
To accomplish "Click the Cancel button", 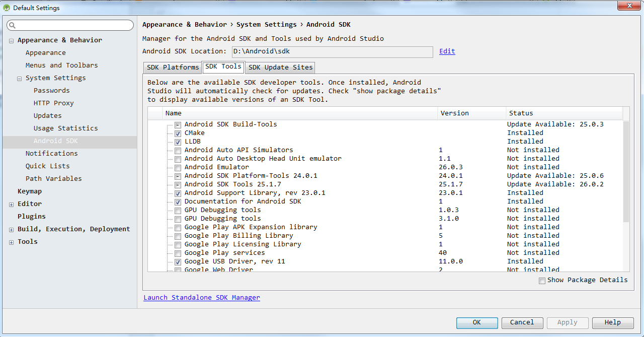I will 522,322.
